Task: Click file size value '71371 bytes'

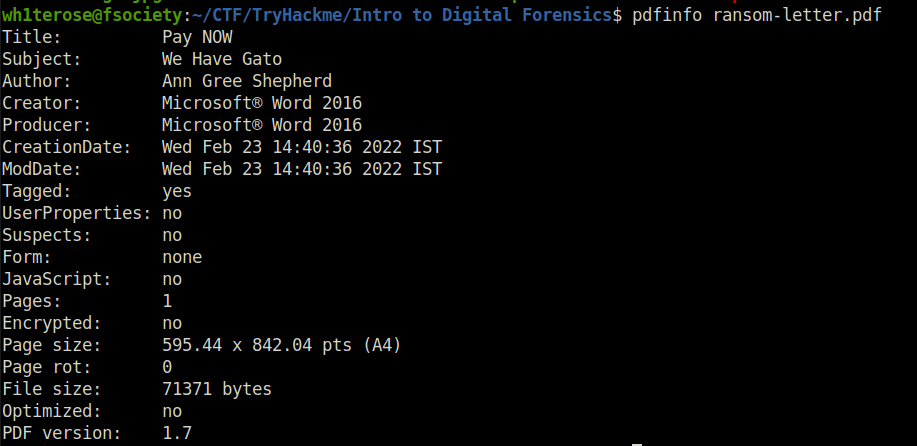Action: click(217, 390)
